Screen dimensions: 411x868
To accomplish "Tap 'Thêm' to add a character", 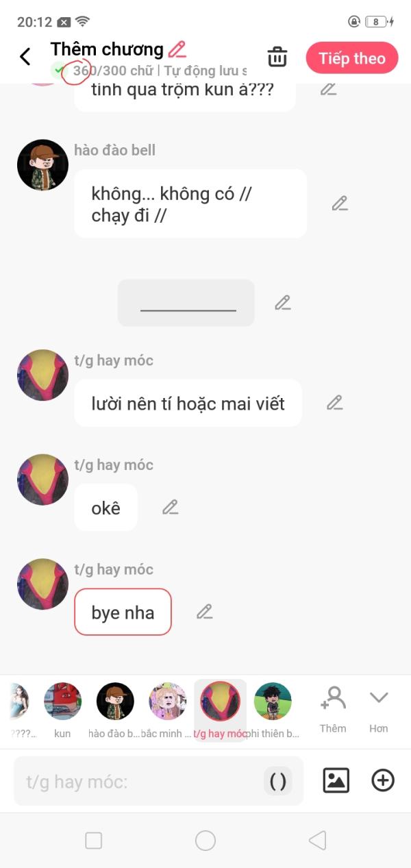I will (333, 710).
